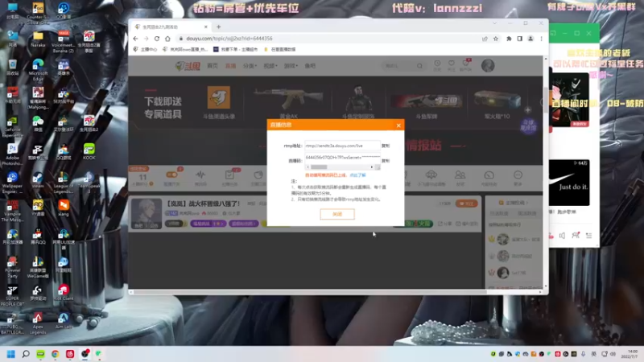The image size is (644, 362).
Task: Open a new Chrome tab with plus
Action: [x=218, y=27]
